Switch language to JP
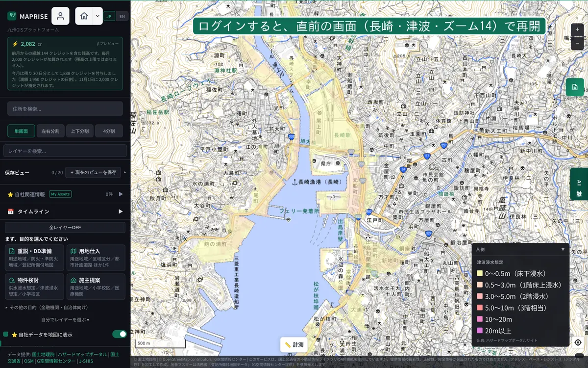 click(110, 16)
